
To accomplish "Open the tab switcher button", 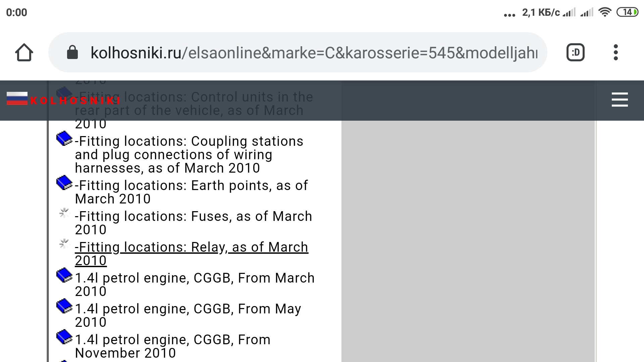I will pos(575,53).
